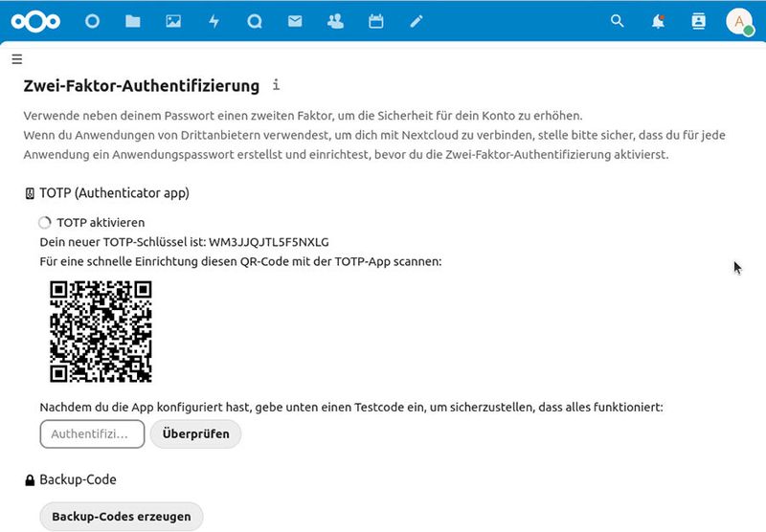766x532 pixels.
Task: Open the Files folder icon
Action: click(133, 21)
